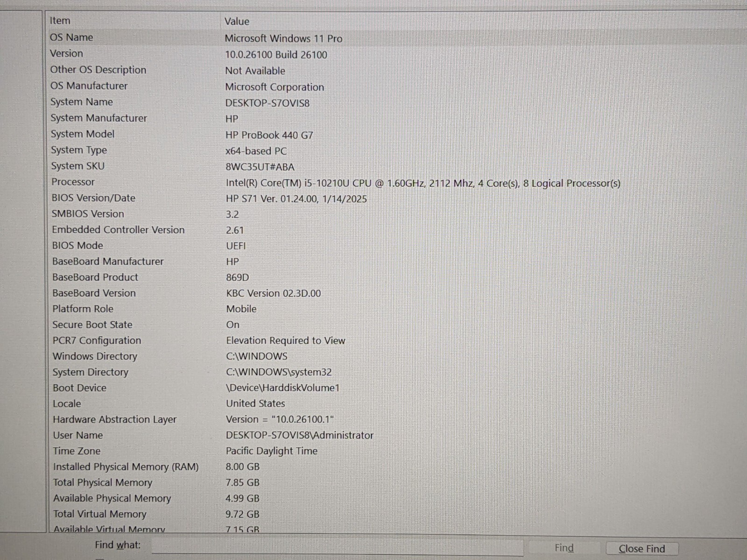747x560 pixels.
Task: Click the \Device\HarddiskVolume1 value
Action: click(x=283, y=388)
